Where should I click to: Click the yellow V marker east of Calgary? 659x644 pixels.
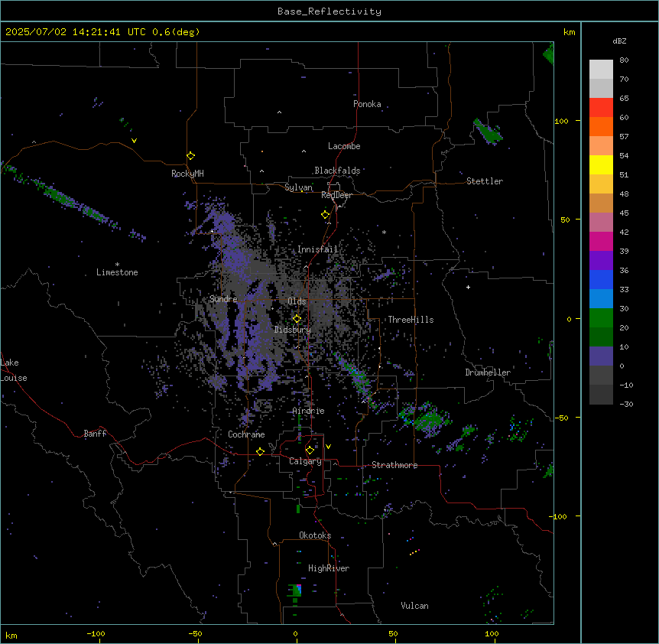coord(328,447)
